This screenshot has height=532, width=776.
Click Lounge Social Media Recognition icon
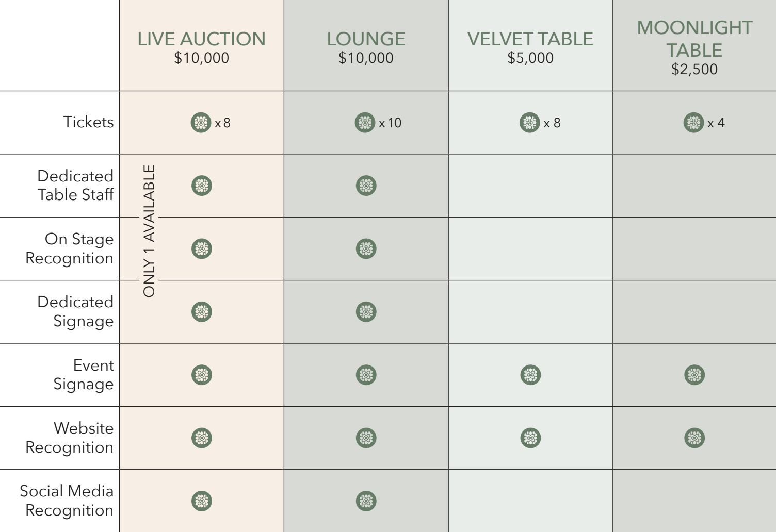click(366, 501)
